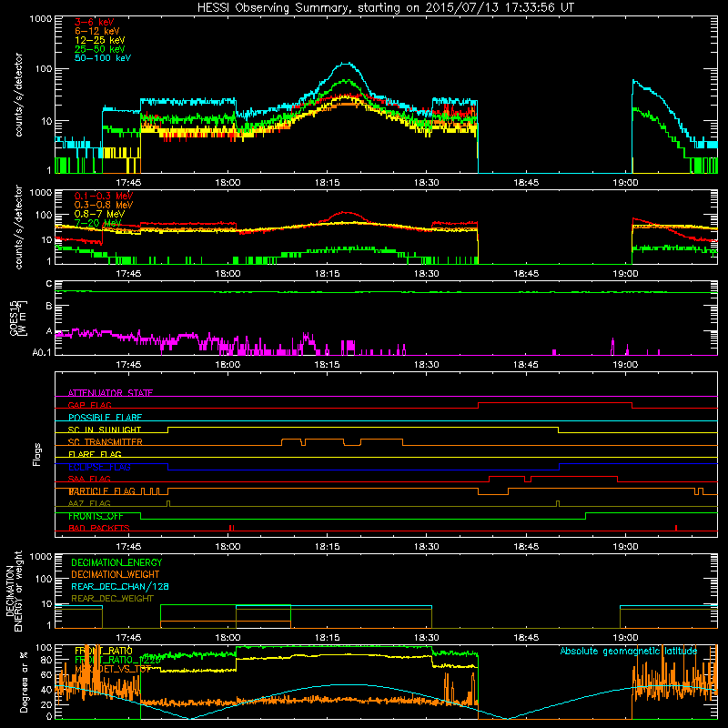Click the SAA_FLAG label

click(89, 480)
